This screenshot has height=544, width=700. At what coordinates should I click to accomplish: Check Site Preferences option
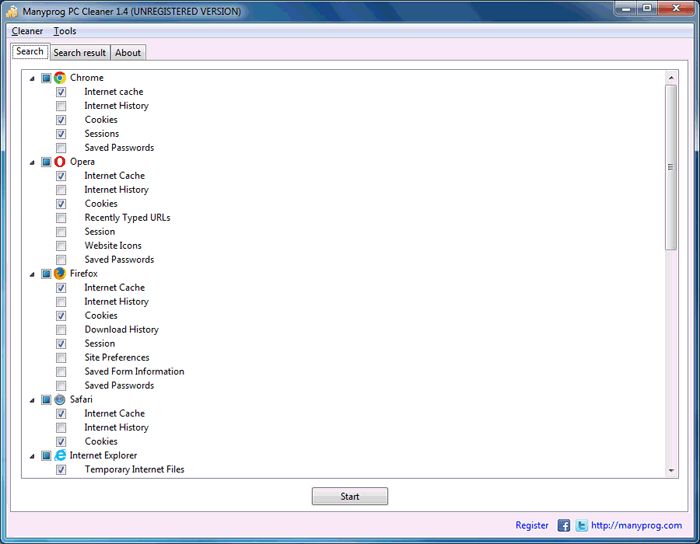pos(61,358)
